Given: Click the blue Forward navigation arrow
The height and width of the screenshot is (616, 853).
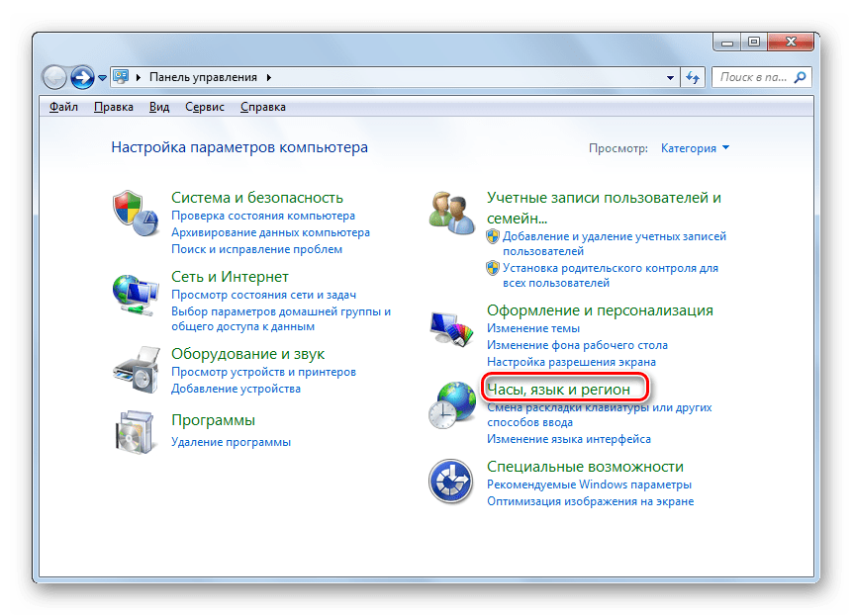Looking at the screenshot, I should (x=82, y=77).
